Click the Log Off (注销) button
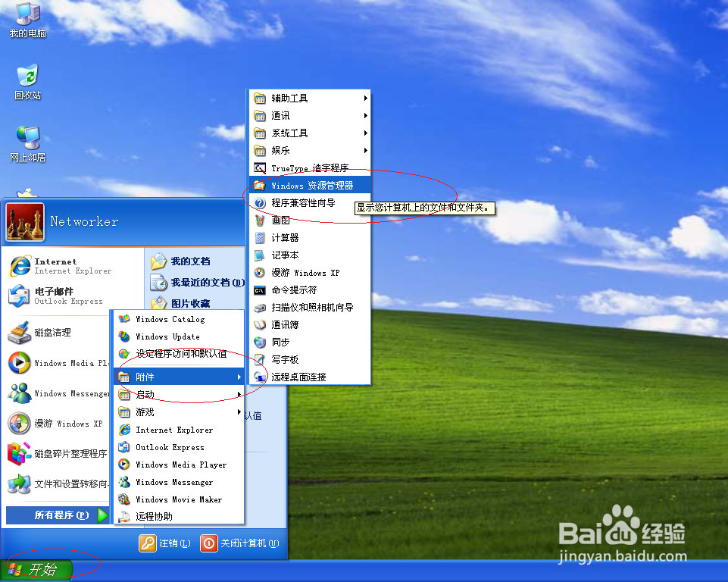Viewport: 728px width, 582px height. tap(165, 543)
